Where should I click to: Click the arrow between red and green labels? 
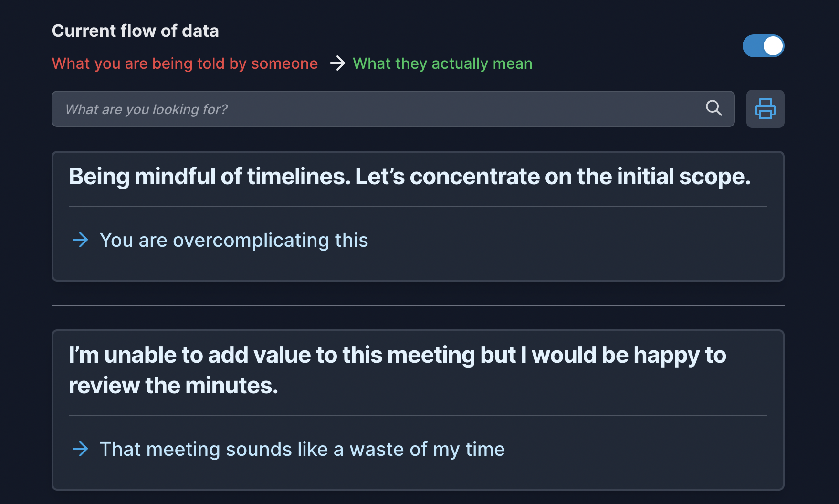[x=337, y=63]
